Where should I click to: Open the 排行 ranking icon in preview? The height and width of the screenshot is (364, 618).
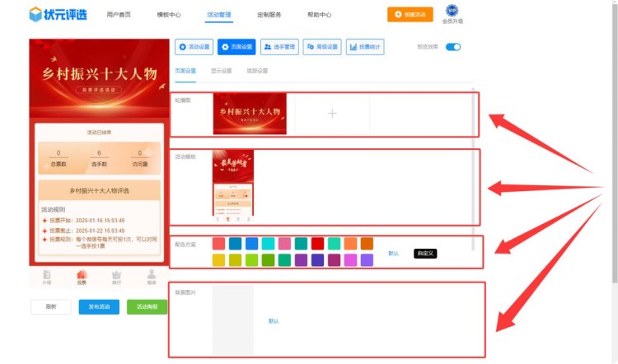coord(116,276)
